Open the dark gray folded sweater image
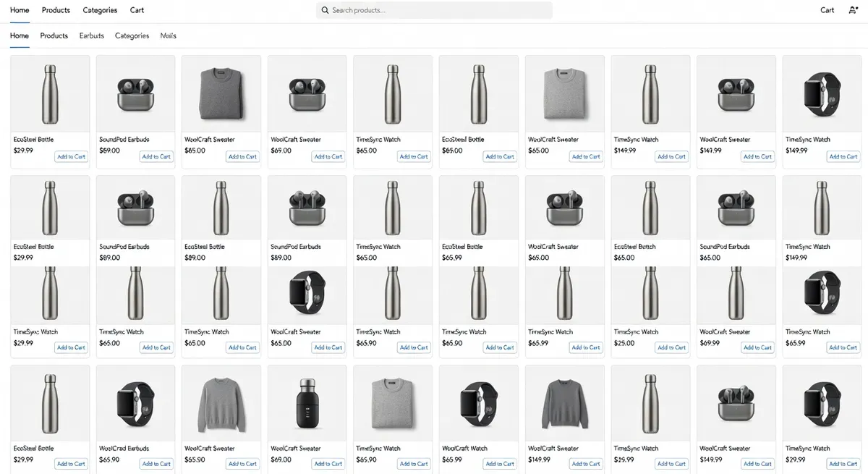868x474 pixels. (221, 94)
